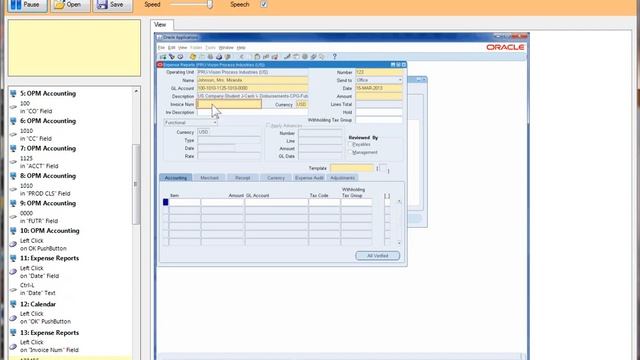Click the Hold field

coord(379,112)
